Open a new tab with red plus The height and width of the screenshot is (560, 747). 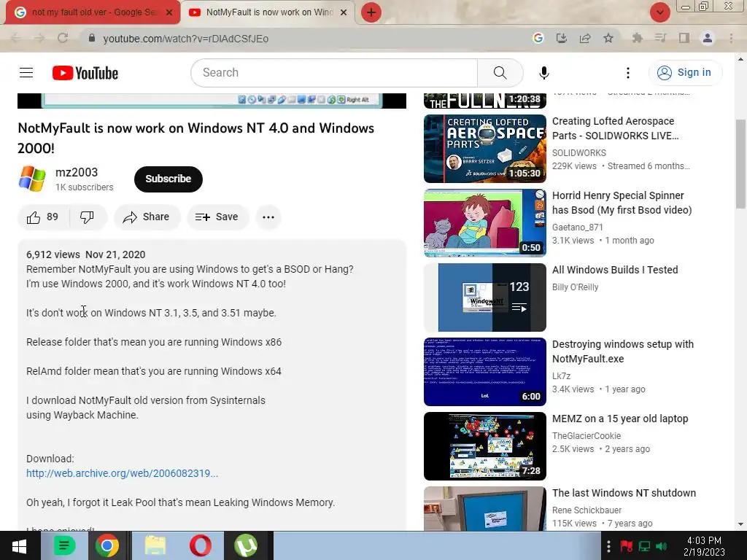click(371, 12)
